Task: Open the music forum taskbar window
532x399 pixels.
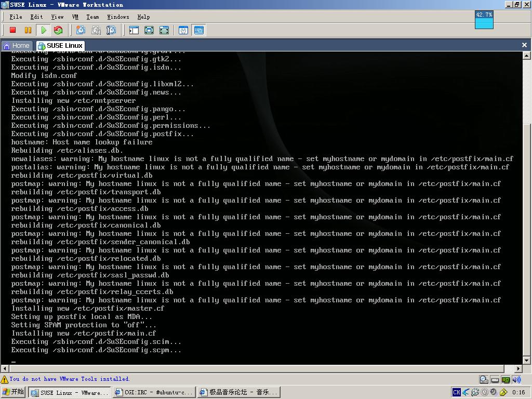Action: click(239, 392)
